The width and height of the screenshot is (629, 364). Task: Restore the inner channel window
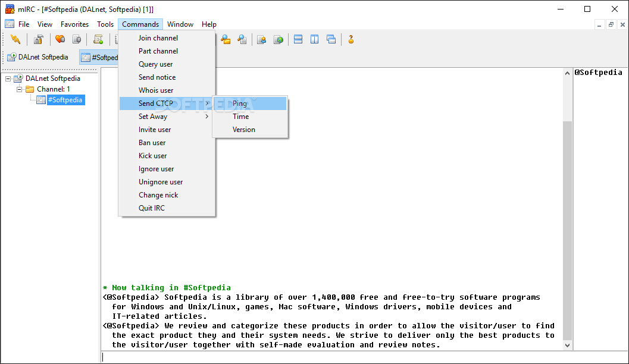(611, 25)
